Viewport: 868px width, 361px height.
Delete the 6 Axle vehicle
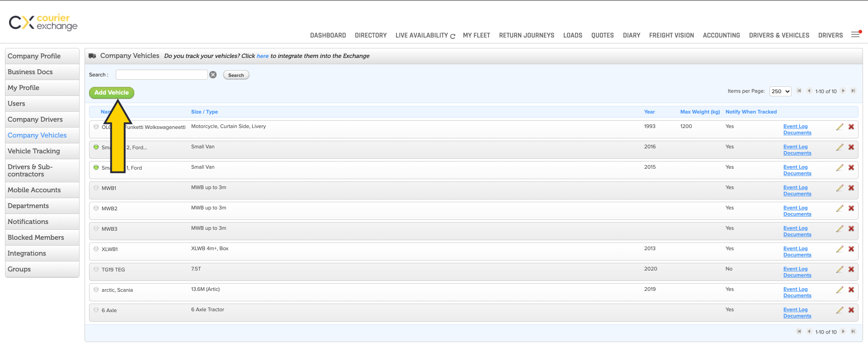tap(851, 310)
